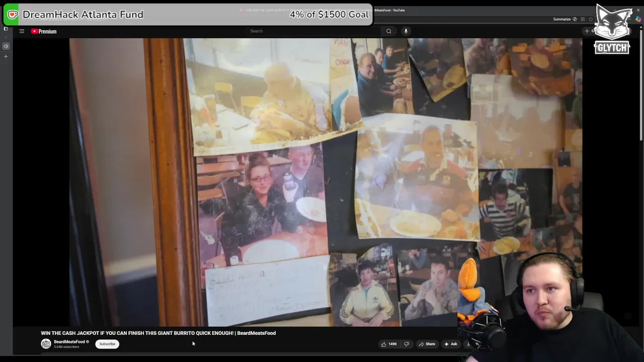The height and width of the screenshot is (362, 644).
Task: Open the Copilot icon in browser toolbar
Action: click(x=638, y=19)
